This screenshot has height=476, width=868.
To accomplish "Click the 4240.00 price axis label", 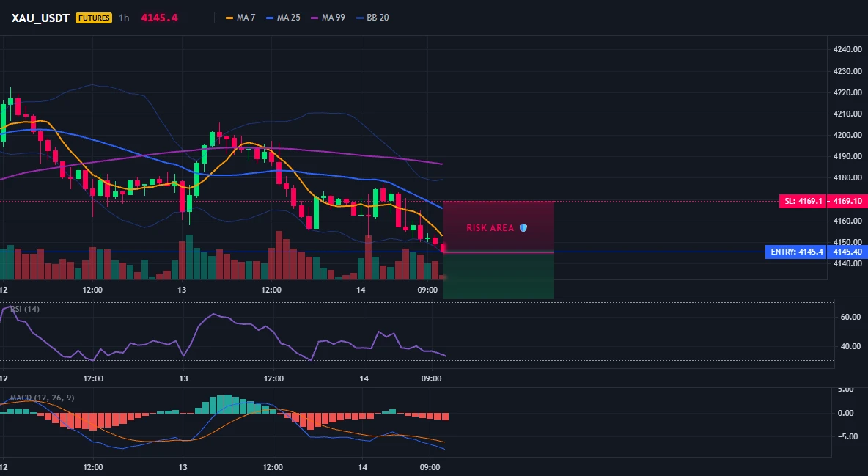I will click(847, 49).
